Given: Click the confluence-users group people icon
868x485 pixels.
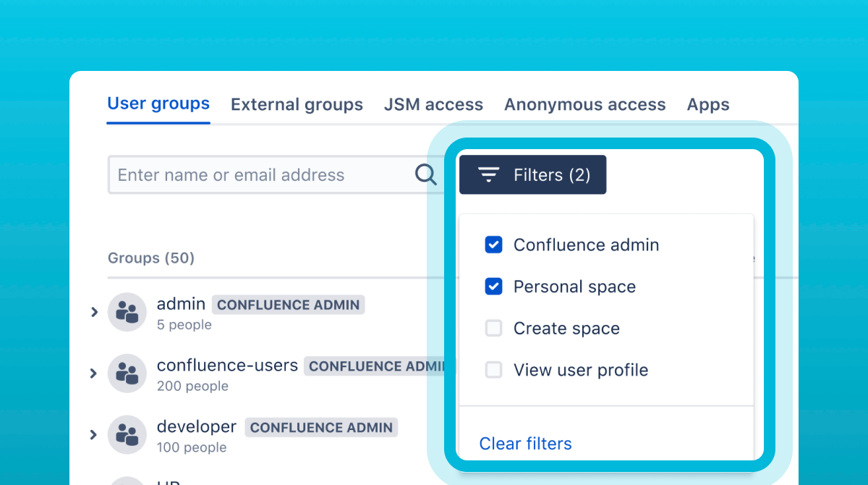Looking at the screenshot, I should click(127, 373).
